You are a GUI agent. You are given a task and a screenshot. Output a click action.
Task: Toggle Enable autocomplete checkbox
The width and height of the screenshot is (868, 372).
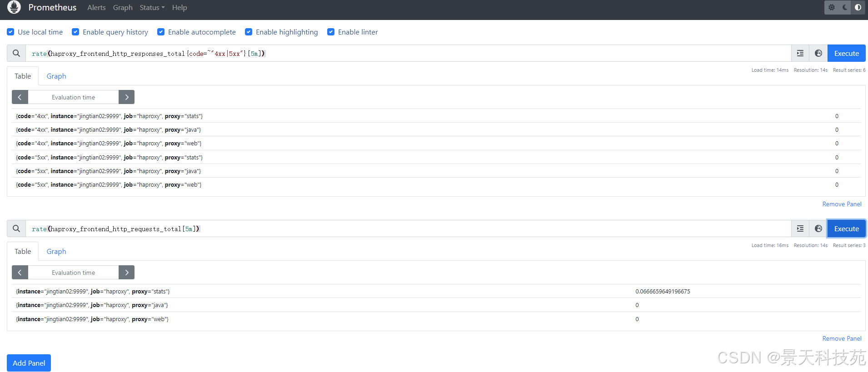point(161,32)
